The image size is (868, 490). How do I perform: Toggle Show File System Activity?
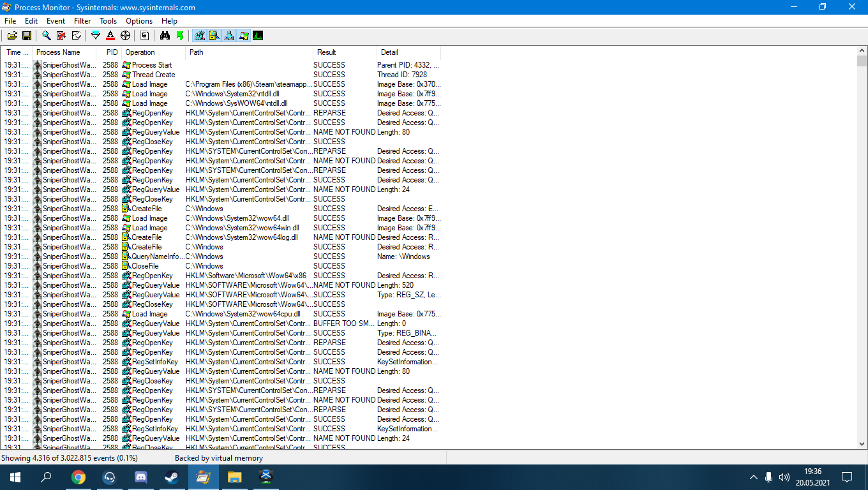tap(214, 36)
